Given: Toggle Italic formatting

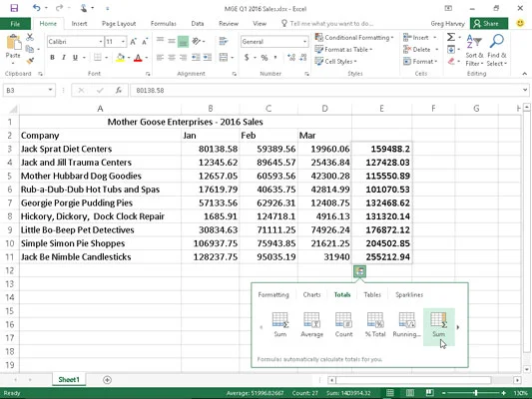Looking at the screenshot, I should point(64,58).
